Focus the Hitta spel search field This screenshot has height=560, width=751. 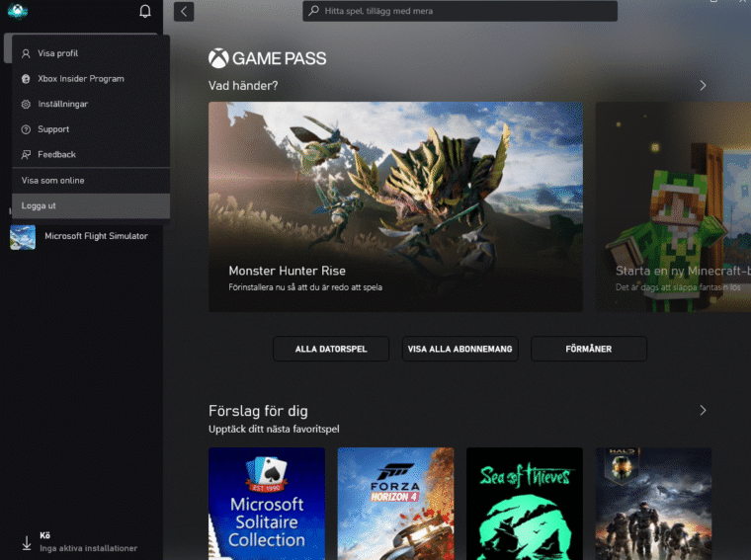[x=459, y=11]
